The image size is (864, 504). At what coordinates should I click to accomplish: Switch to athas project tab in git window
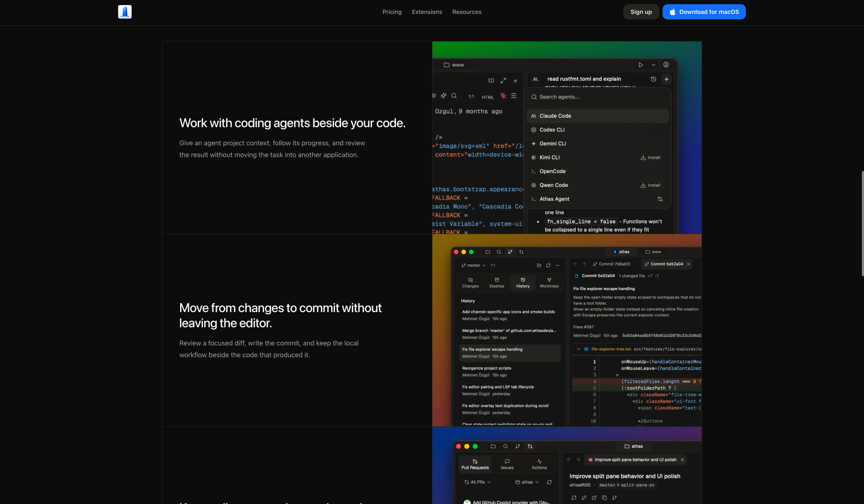pyautogui.click(x=621, y=252)
